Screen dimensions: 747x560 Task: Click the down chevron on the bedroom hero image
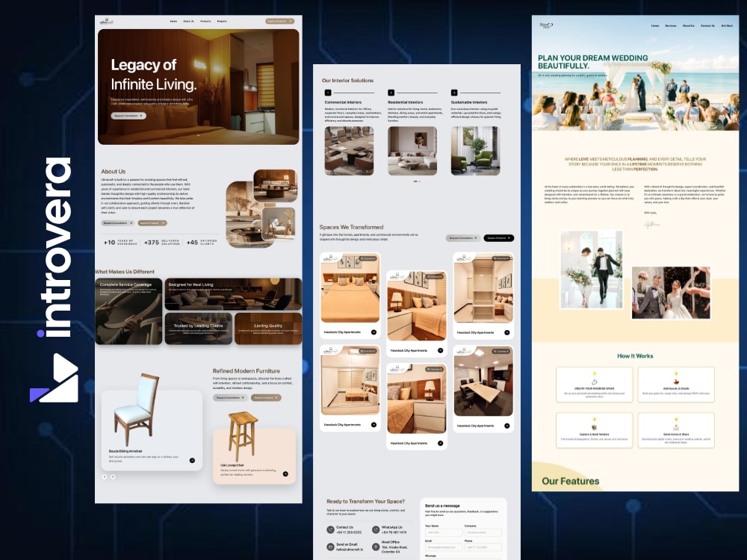point(199,135)
